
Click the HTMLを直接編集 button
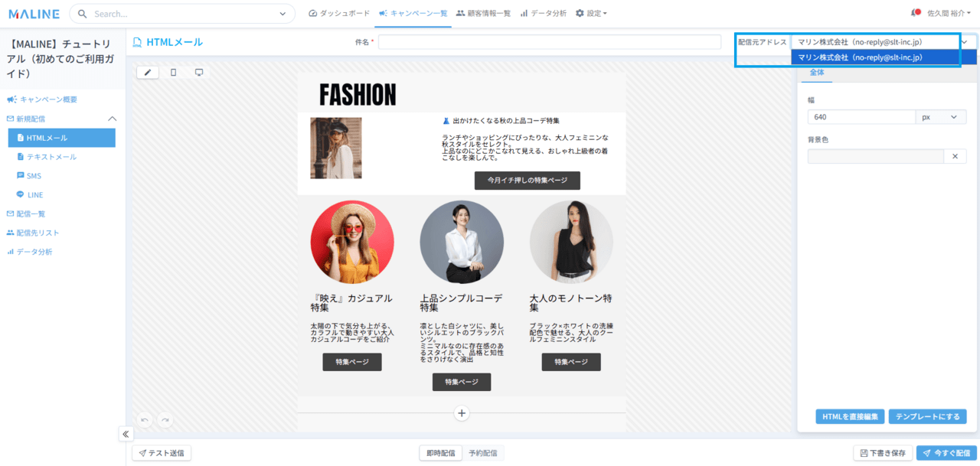click(850, 416)
